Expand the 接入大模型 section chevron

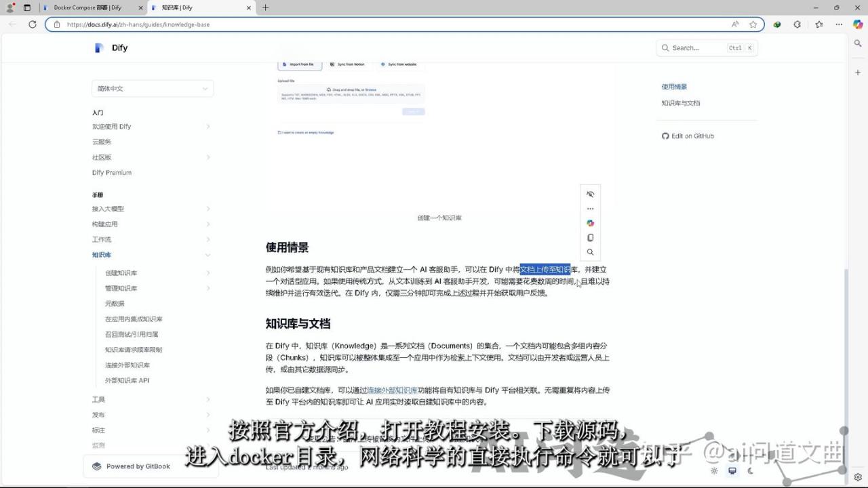pos(208,209)
